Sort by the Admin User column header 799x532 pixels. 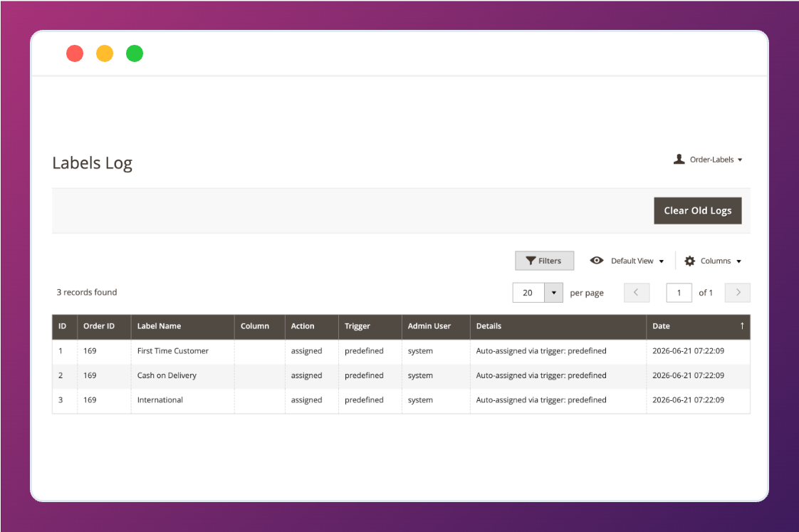tap(436, 326)
